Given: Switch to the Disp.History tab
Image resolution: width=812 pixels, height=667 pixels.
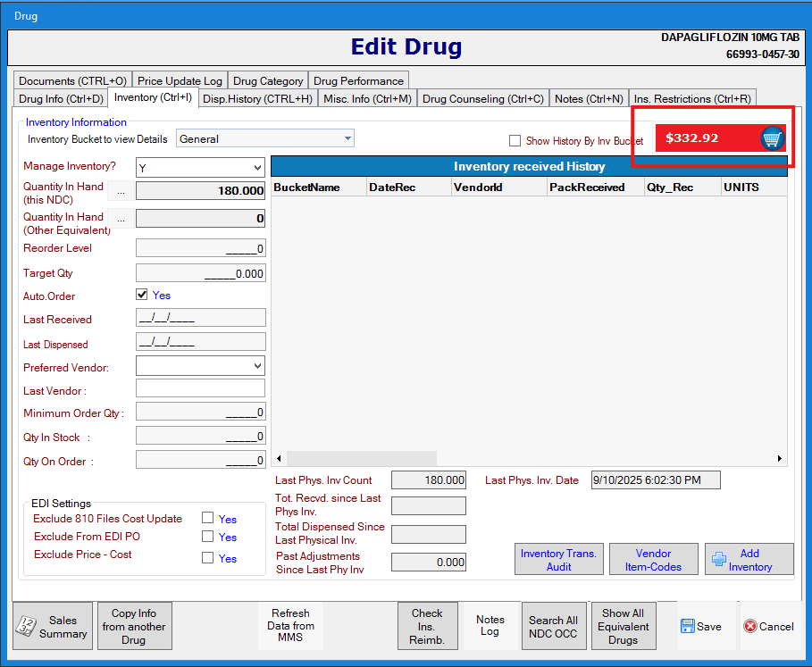Looking at the screenshot, I should point(257,99).
